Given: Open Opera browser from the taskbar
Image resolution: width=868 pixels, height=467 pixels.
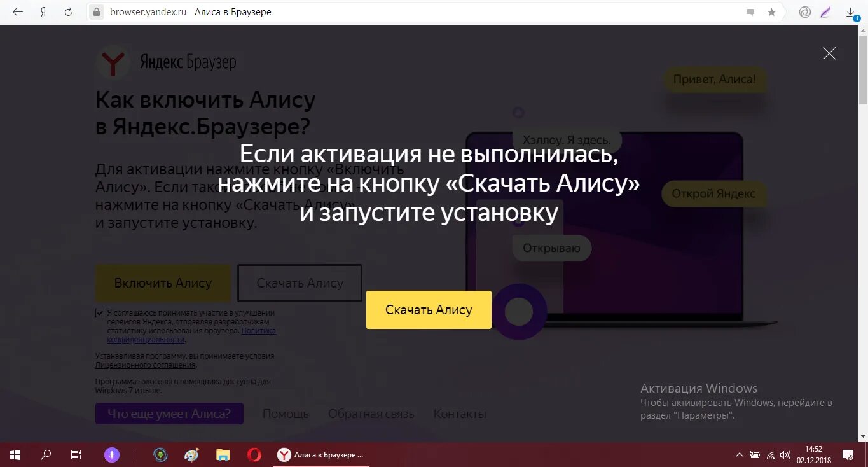Looking at the screenshot, I should 254,454.
